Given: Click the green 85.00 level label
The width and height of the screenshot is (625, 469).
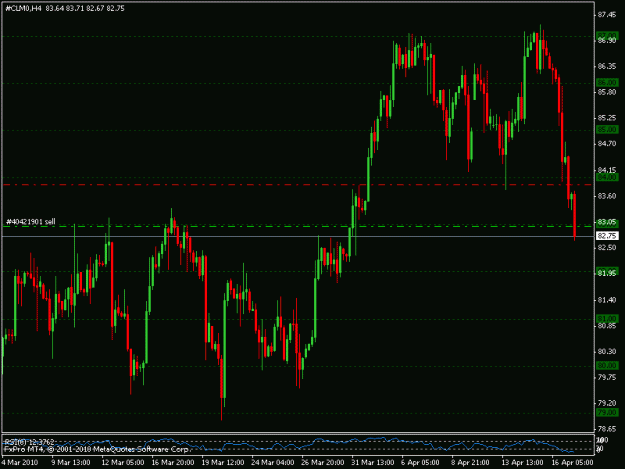Looking at the screenshot, I should coord(607,130).
